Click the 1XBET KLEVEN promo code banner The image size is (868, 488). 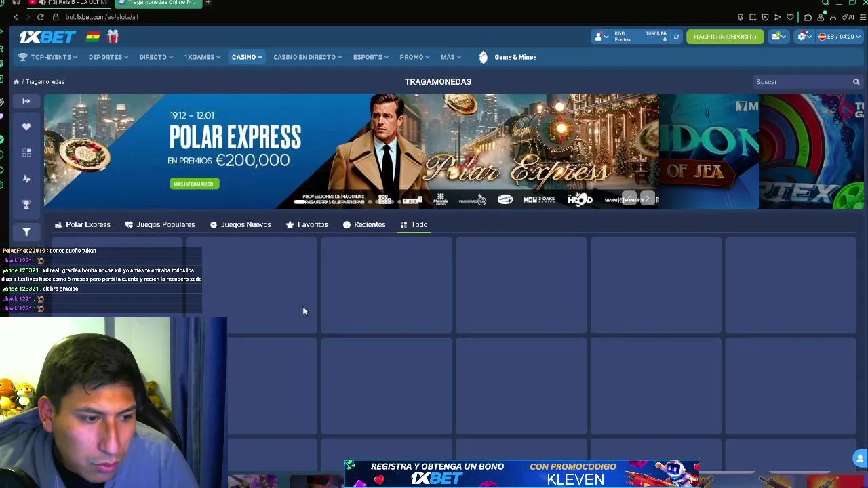click(x=521, y=473)
